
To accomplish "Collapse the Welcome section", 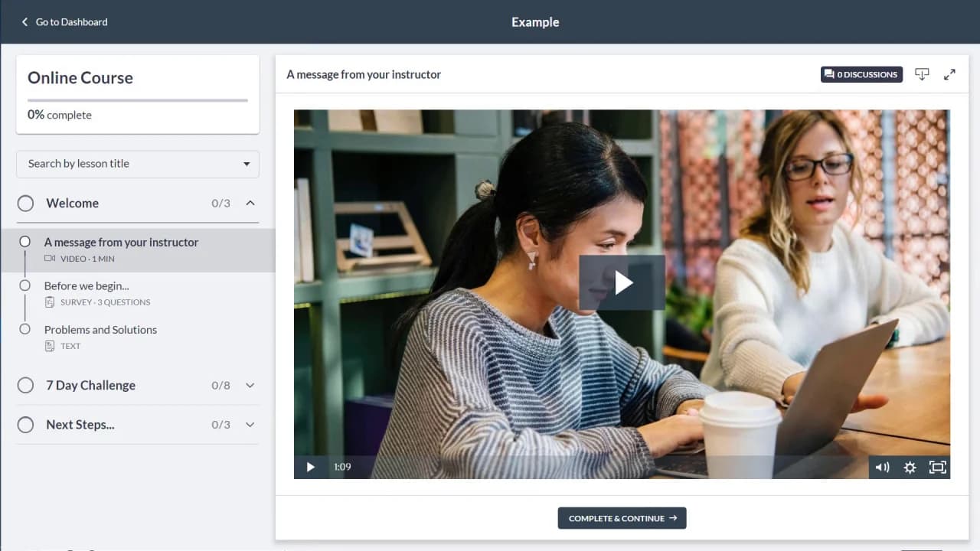I will [250, 203].
